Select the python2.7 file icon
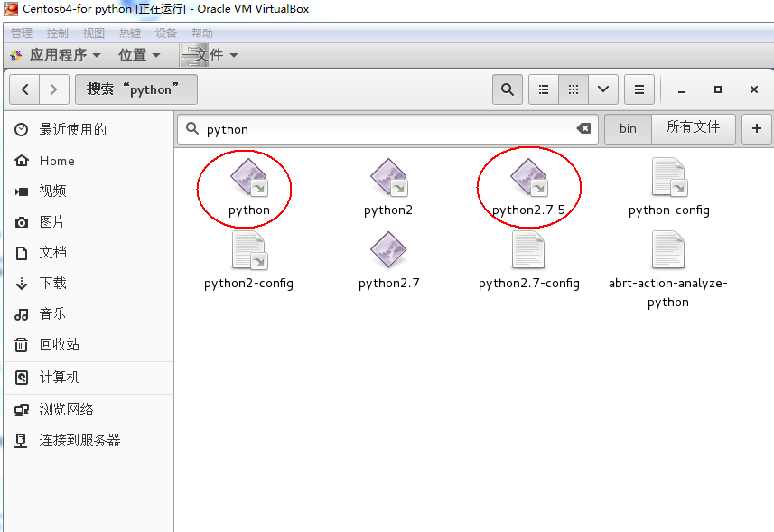This screenshot has width=774, height=532. click(x=388, y=249)
